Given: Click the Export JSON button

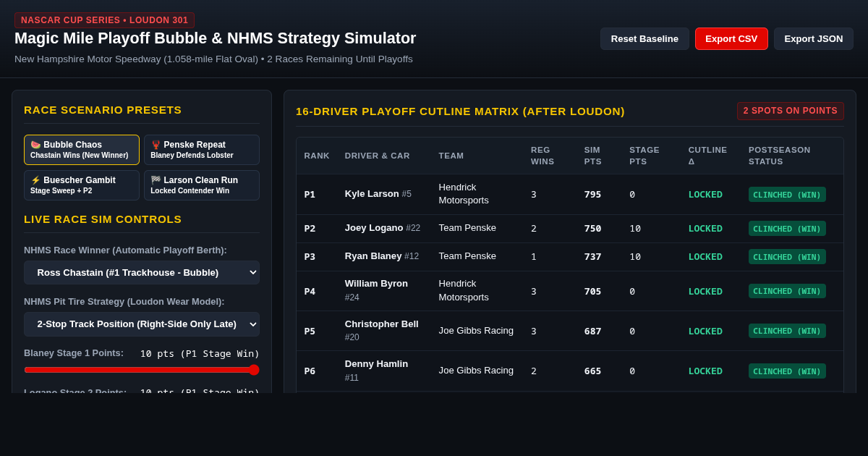Looking at the screenshot, I should click(814, 38).
